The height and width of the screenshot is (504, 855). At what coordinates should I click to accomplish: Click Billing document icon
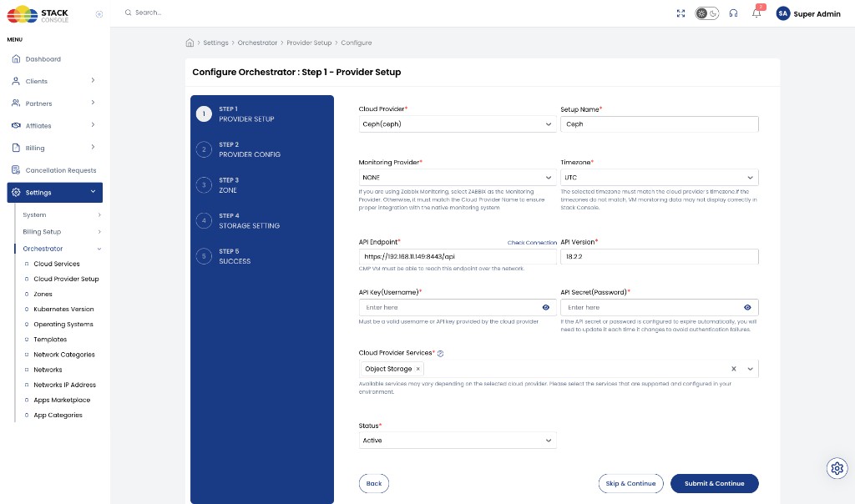(x=16, y=148)
